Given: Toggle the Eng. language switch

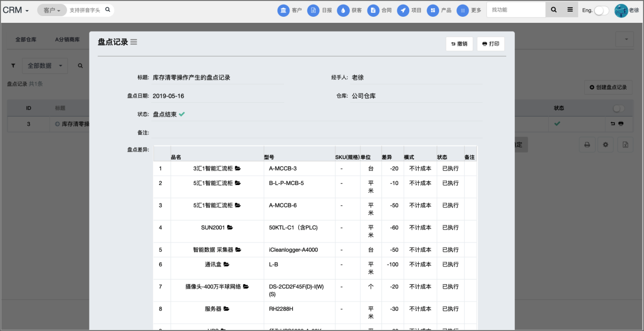Looking at the screenshot, I should [x=601, y=10].
